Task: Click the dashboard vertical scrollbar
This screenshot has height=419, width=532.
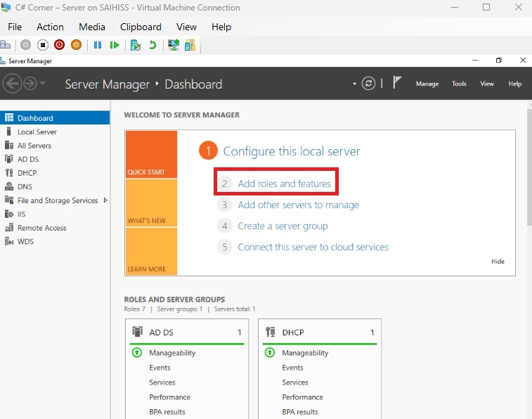Action: pyautogui.click(x=529, y=166)
